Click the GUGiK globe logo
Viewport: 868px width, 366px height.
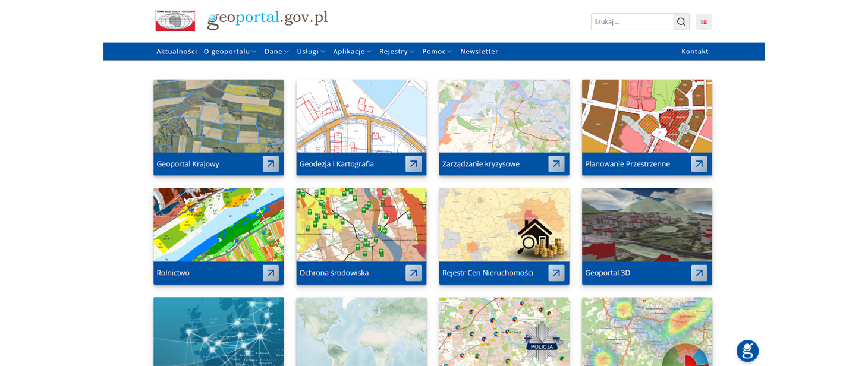[x=174, y=20]
